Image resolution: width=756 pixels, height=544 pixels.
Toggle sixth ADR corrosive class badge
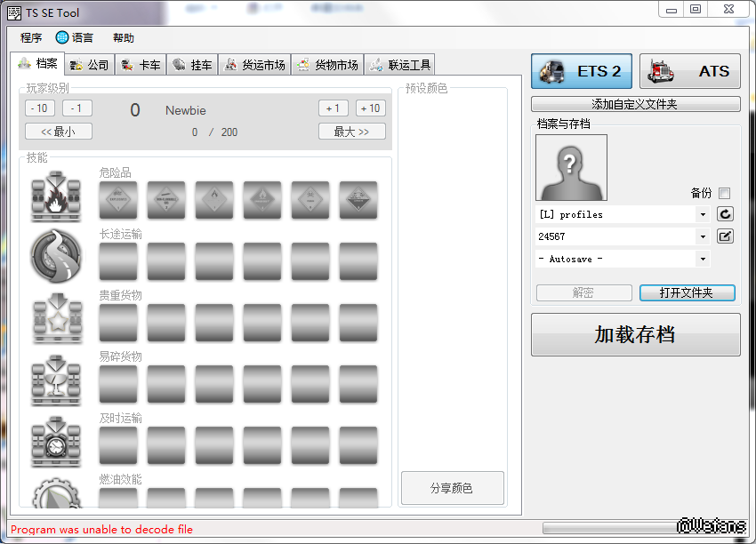(x=358, y=200)
